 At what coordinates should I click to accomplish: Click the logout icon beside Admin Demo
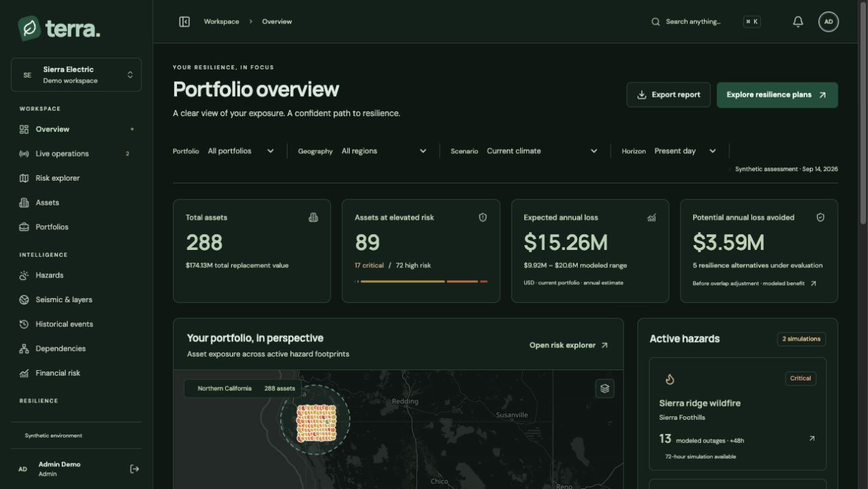[134, 469]
